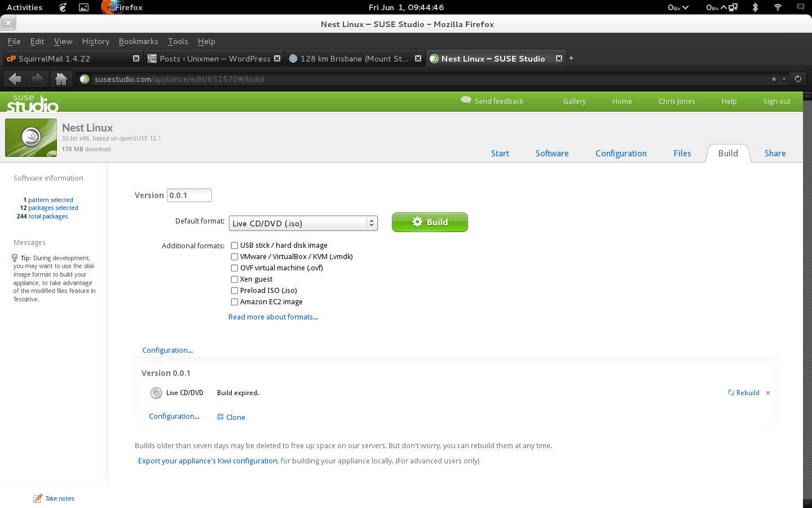
Task: Click the Nest Linux appliance thumbnail
Action: click(x=31, y=138)
